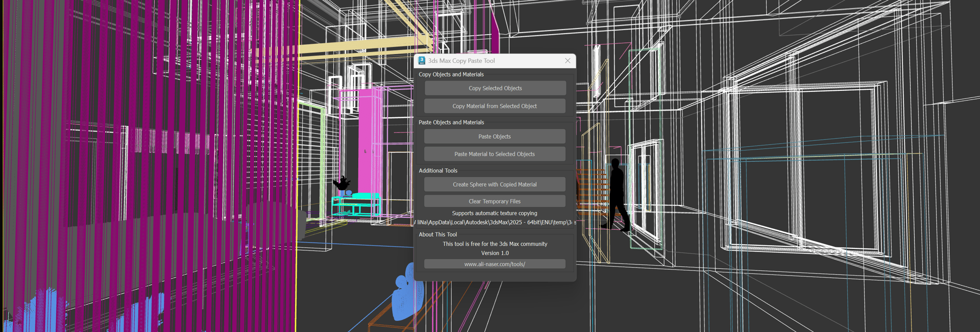Click the Version 1.0 label
This screenshot has height=332, width=980.
point(494,253)
